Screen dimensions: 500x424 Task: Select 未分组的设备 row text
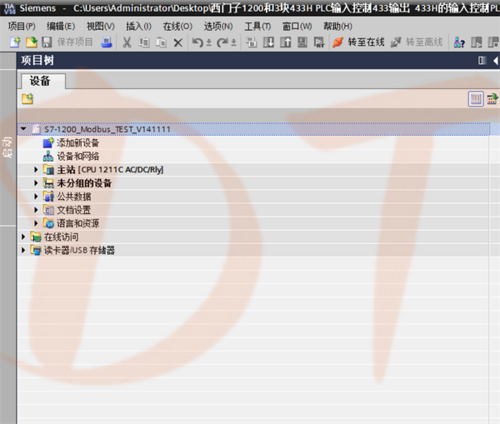pyautogui.click(x=84, y=183)
